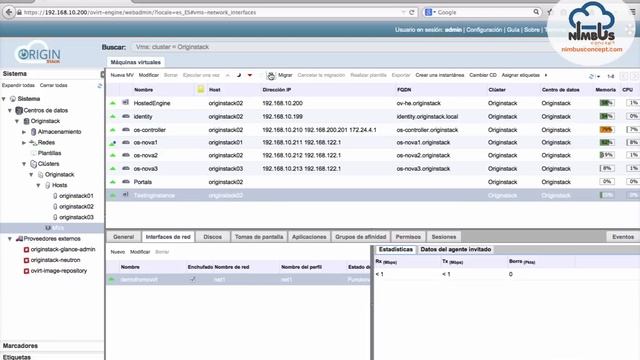Collapse the Sistema root node
The image size is (640, 360).
click(x=4, y=99)
